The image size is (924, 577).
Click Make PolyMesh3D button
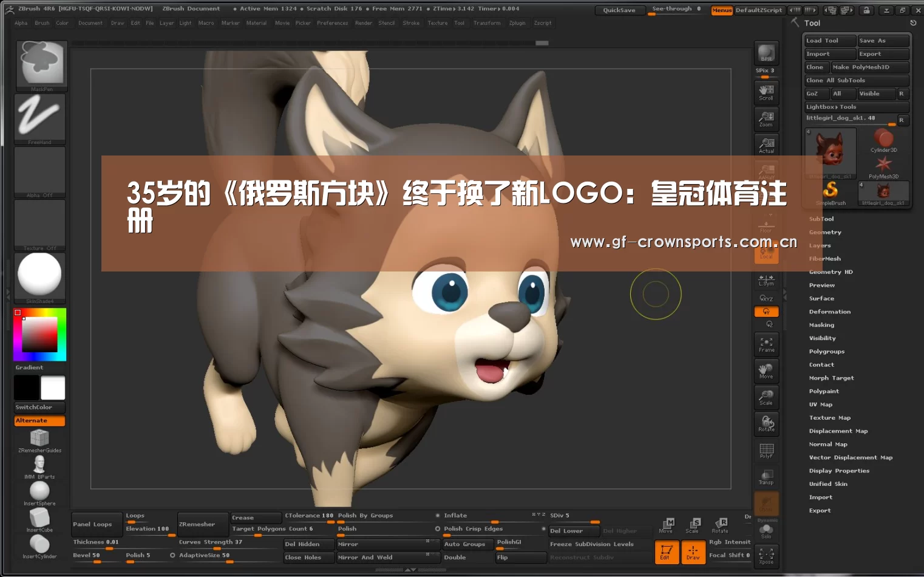[x=870, y=67]
